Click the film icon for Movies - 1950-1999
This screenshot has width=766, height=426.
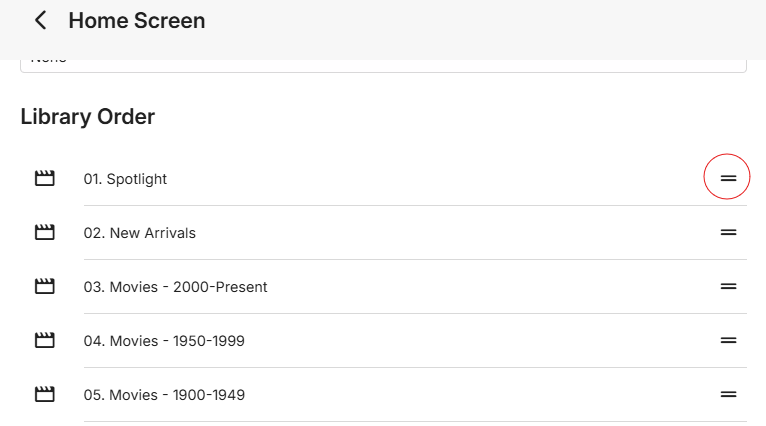point(44,341)
